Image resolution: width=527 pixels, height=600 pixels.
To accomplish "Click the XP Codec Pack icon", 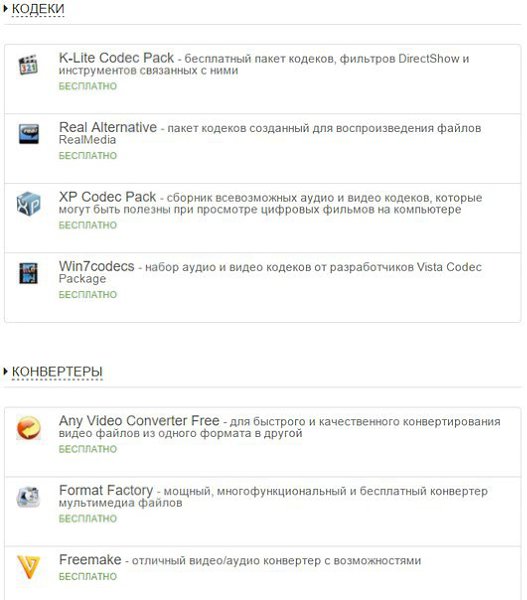I will (28, 204).
